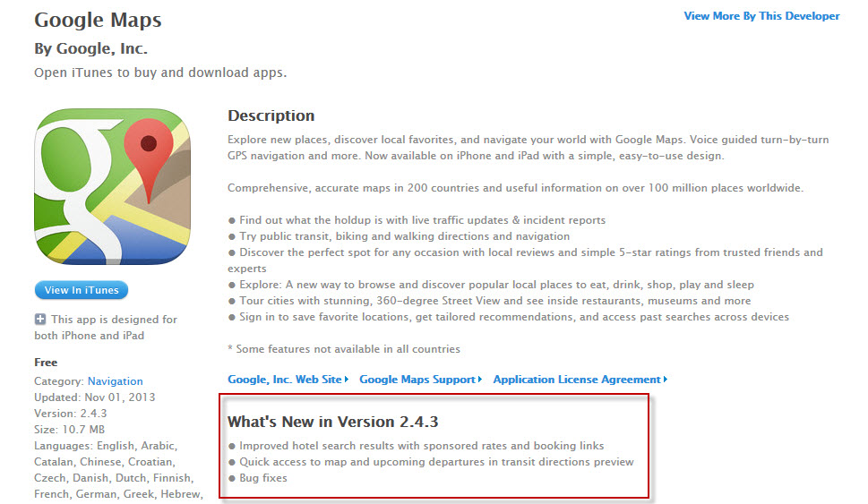Click the Free price label
This screenshot has height=504, width=868.
(x=46, y=363)
